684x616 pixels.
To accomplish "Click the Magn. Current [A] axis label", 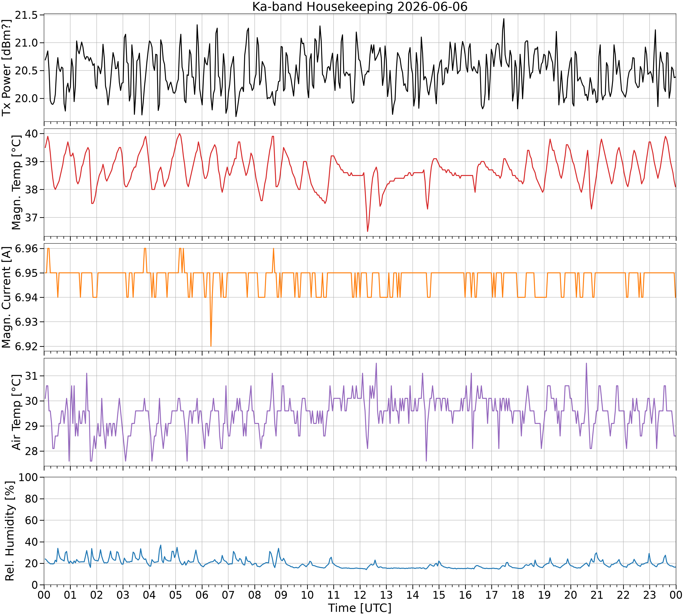I will click(6, 297).
